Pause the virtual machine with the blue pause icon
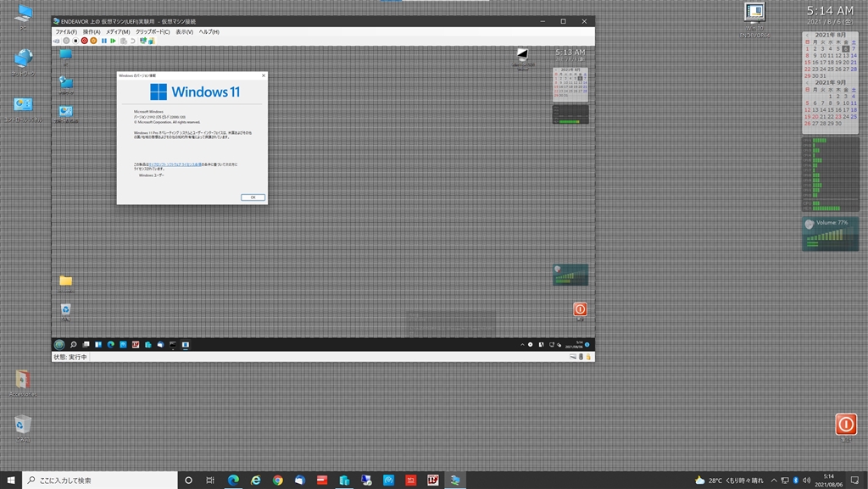Image resolution: width=868 pixels, height=489 pixels. point(104,41)
